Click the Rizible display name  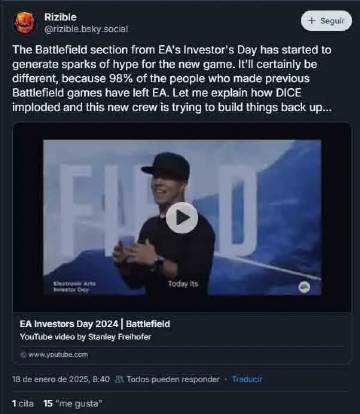pyautogui.click(x=60, y=17)
